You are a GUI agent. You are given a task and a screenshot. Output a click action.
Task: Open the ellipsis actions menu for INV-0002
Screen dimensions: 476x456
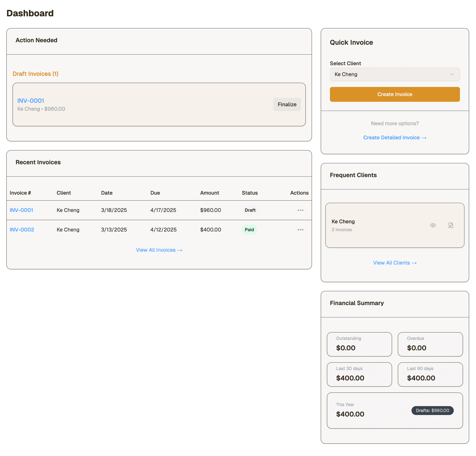click(300, 229)
